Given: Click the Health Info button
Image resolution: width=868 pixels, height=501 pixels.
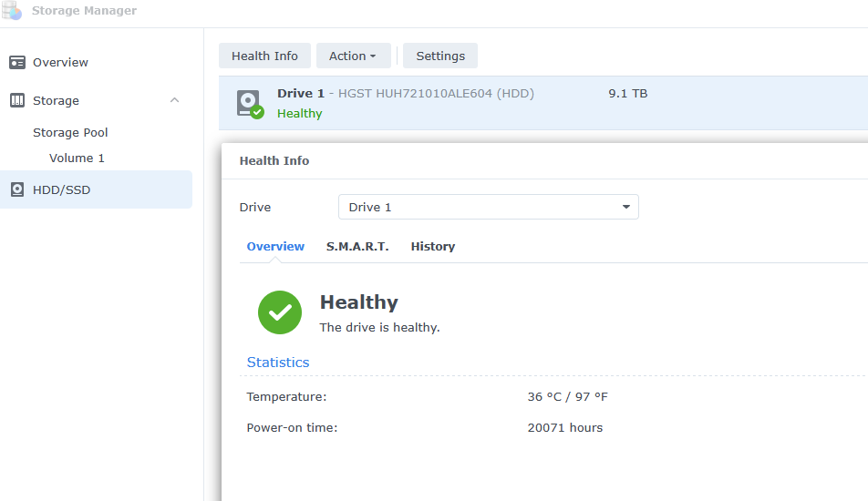Looking at the screenshot, I should coord(264,56).
